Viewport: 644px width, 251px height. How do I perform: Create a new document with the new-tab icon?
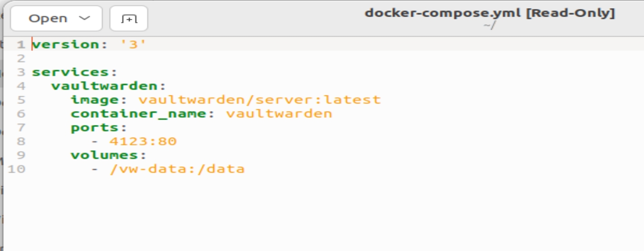129,18
